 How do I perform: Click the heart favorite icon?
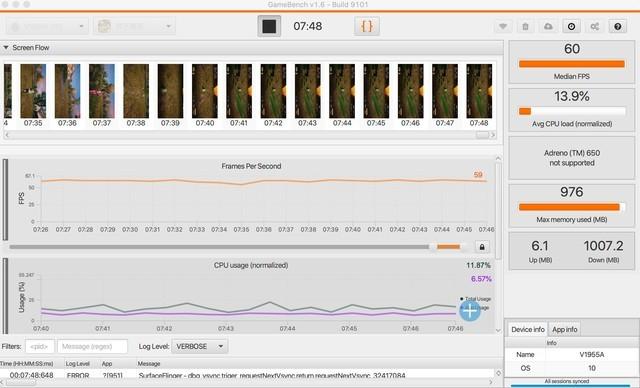[x=503, y=27]
